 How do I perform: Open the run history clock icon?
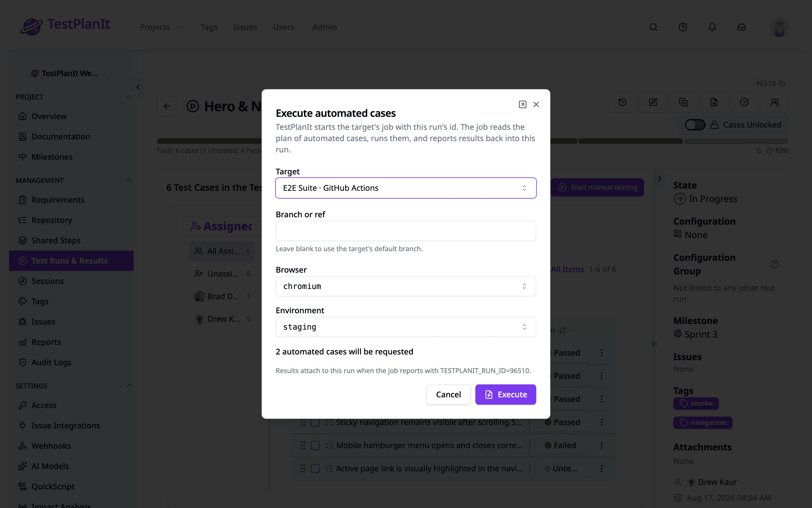(623, 102)
